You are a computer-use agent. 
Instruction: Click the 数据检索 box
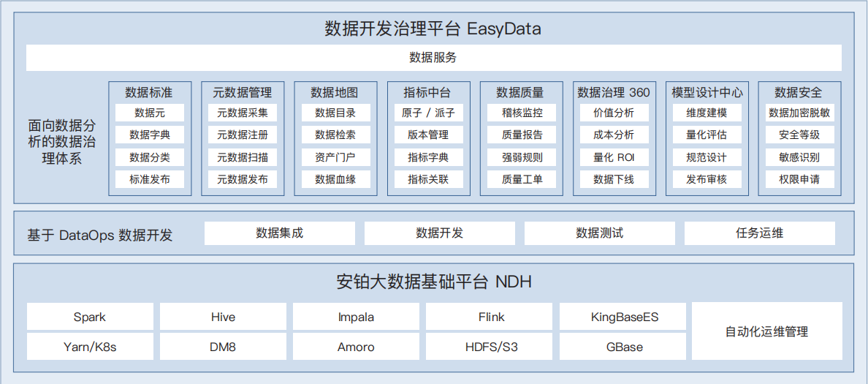335,135
